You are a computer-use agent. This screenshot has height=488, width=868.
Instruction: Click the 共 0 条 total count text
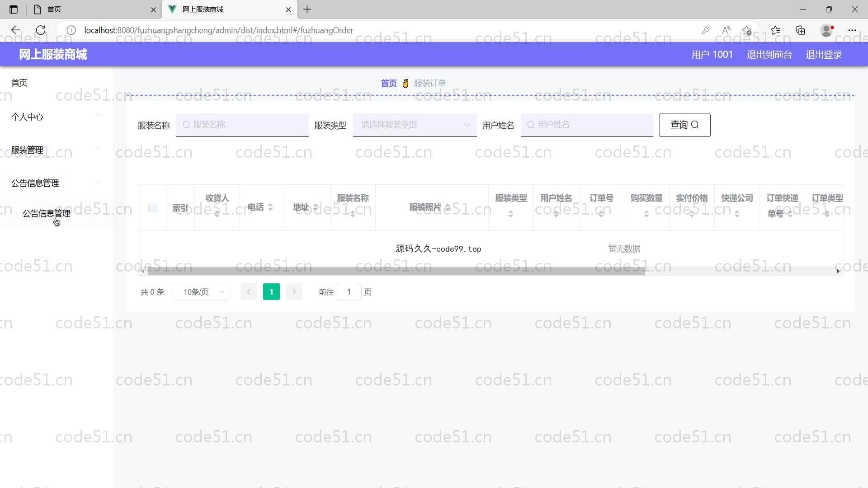tap(152, 292)
